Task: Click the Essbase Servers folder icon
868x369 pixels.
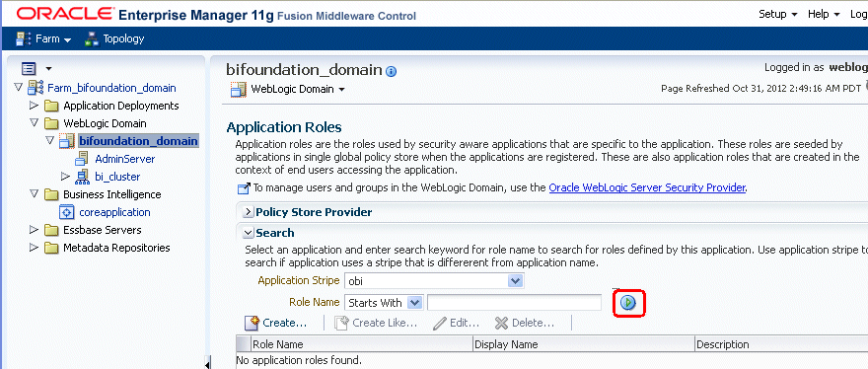Action: [x=51, y=230]
